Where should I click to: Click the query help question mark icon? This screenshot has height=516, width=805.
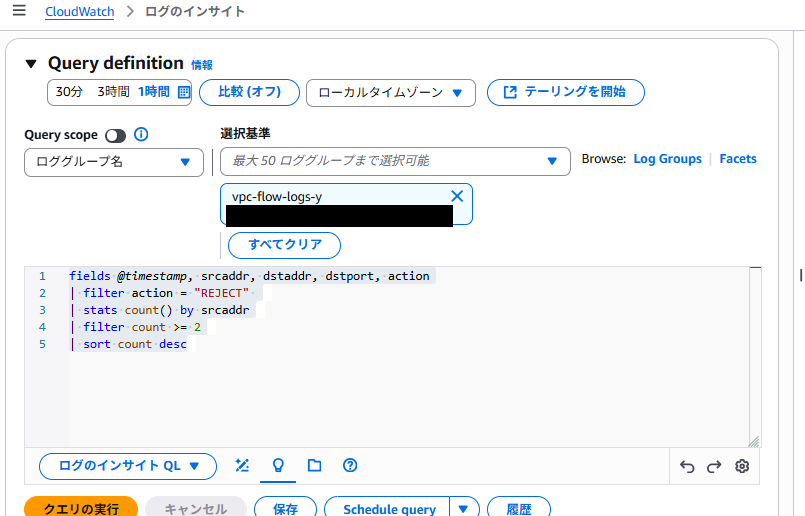point(350,465)
